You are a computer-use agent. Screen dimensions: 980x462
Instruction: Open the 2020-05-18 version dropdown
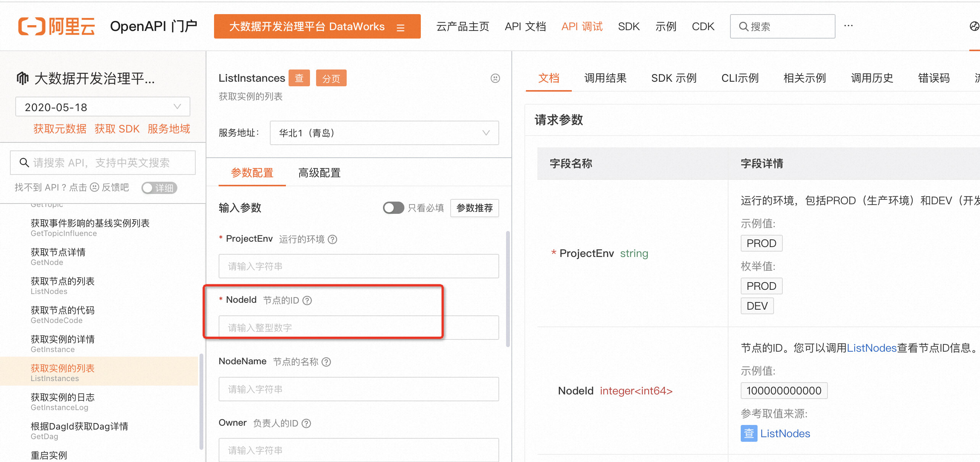point(102,107)
